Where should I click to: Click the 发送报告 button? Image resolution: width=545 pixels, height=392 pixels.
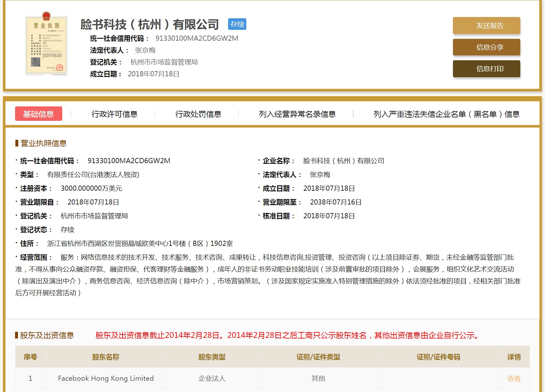[486, 25]
